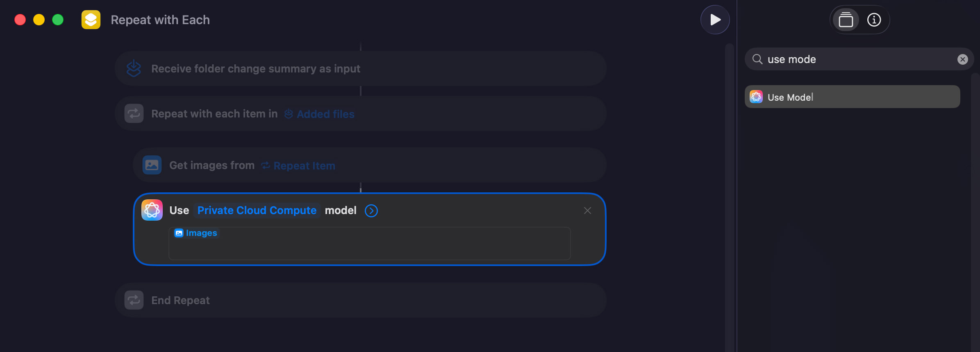This screenshot has width=980, height=352.
Task: Run the shortcut with the play button
Action: click(x=715, y=19)
